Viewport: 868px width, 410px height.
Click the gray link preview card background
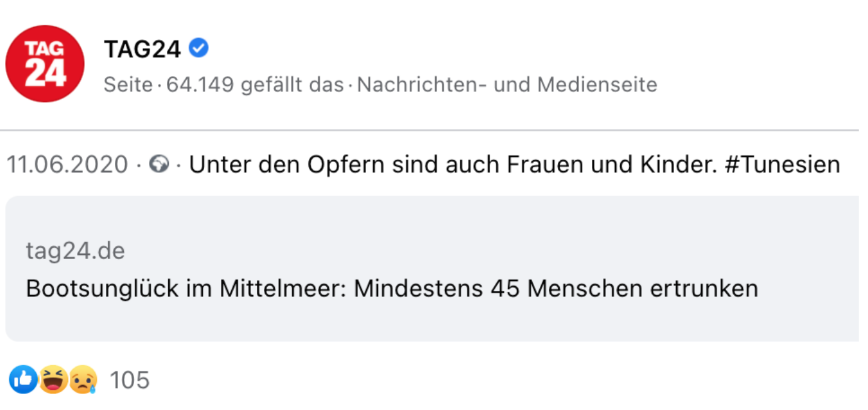pyautogui.click(x=432, y=269)
